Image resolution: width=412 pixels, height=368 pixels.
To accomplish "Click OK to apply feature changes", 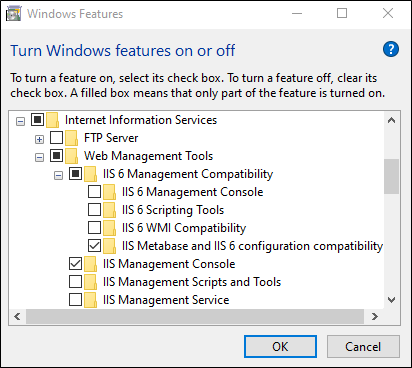I will 280,347.
